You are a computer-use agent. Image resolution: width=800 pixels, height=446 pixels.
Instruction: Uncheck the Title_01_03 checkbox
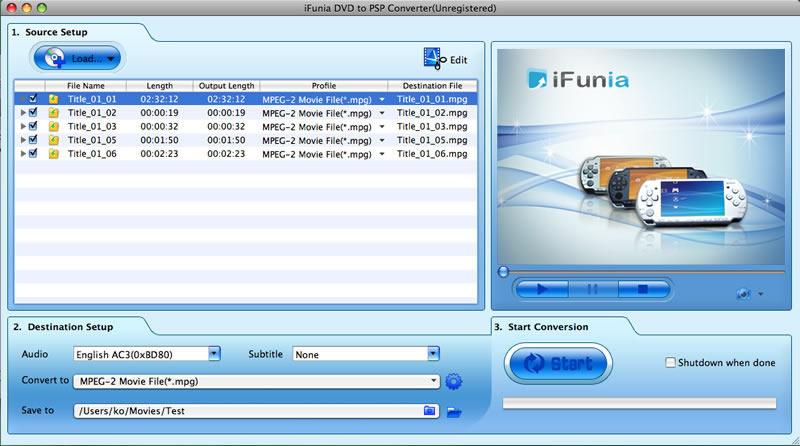coord(33,126)
